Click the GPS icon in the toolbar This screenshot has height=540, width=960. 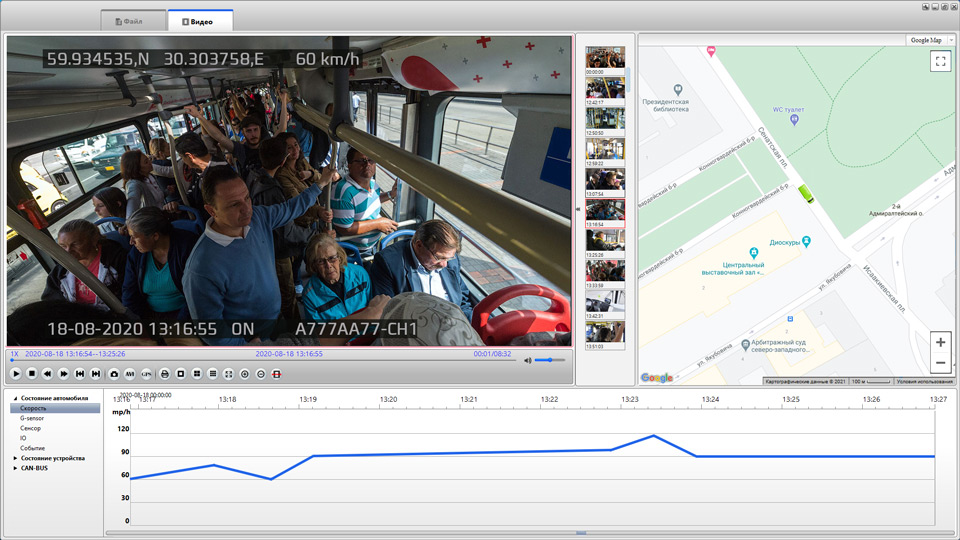click(x=146, y=373)
